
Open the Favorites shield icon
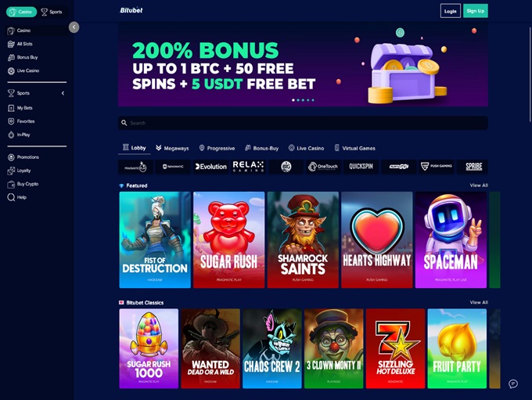(11, 121)
